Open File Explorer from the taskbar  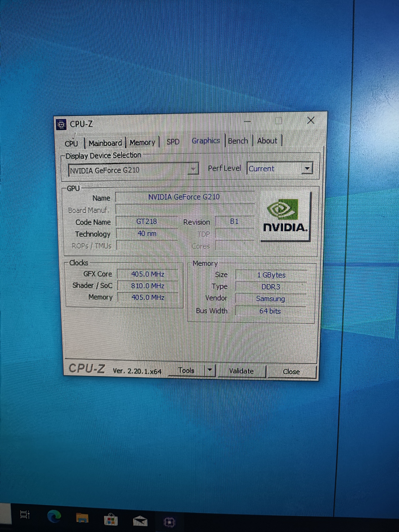(x=82, y=518)
